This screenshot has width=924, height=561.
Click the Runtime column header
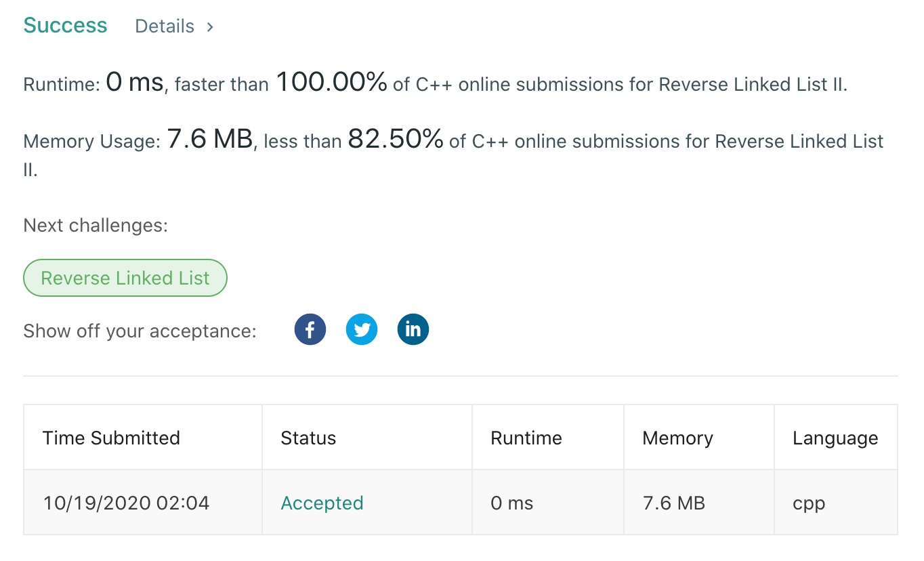(526, 438)
